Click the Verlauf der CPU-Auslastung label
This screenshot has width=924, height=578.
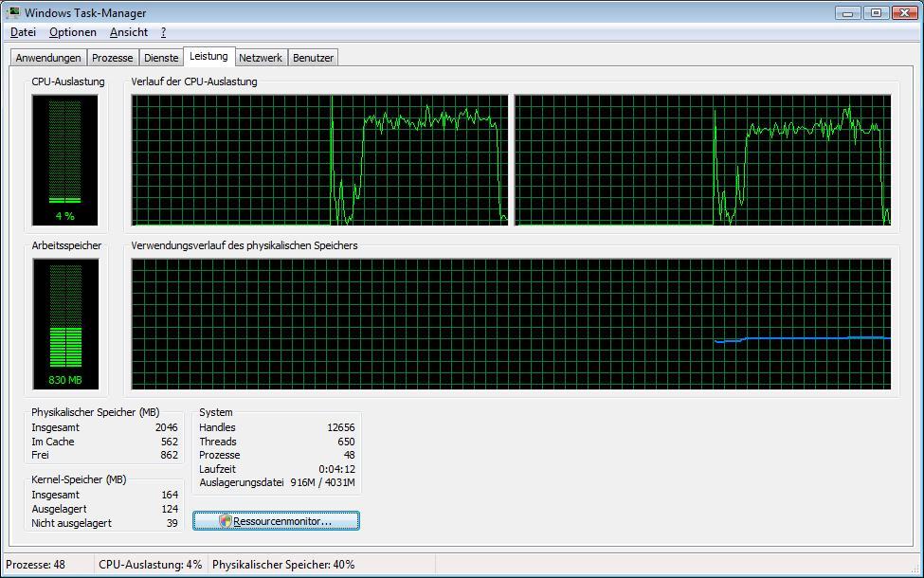[194, 81]
